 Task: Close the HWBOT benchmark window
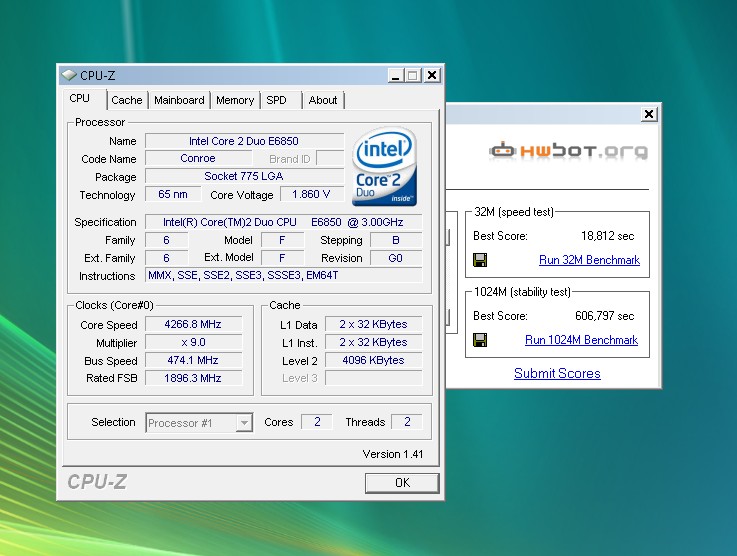pyautogui.click(x=649, y=114)
